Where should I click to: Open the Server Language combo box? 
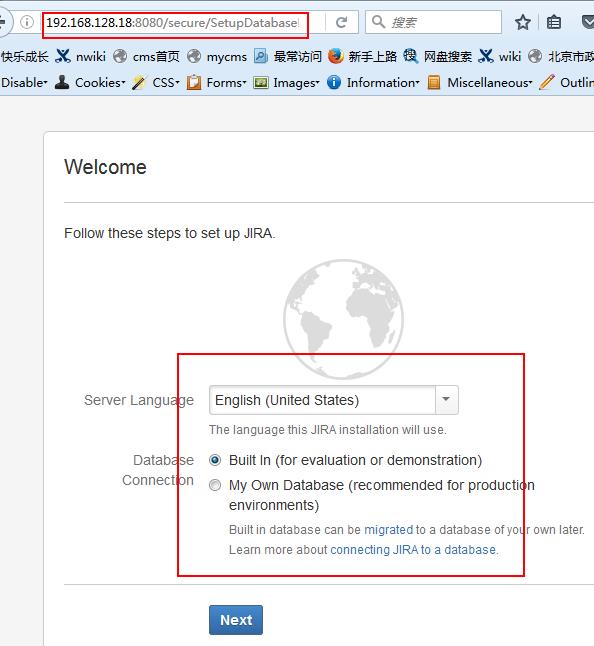(334, 400)
